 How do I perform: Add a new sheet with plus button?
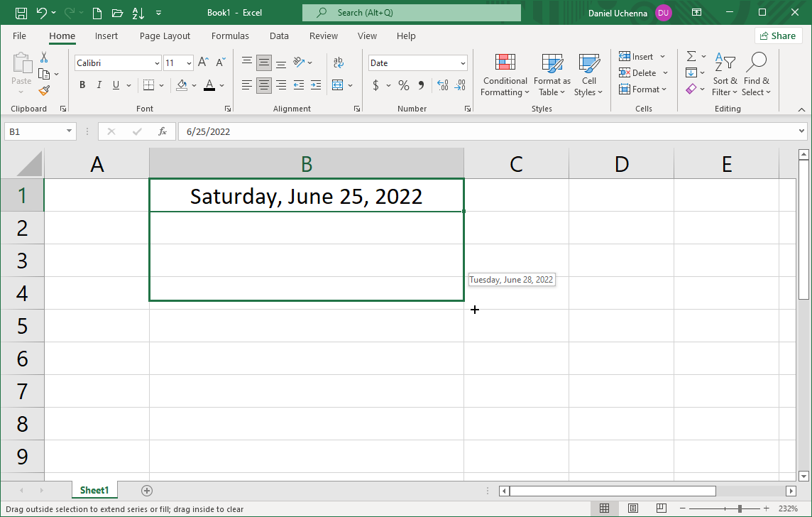pyautogui.click(x=147, y=490)
